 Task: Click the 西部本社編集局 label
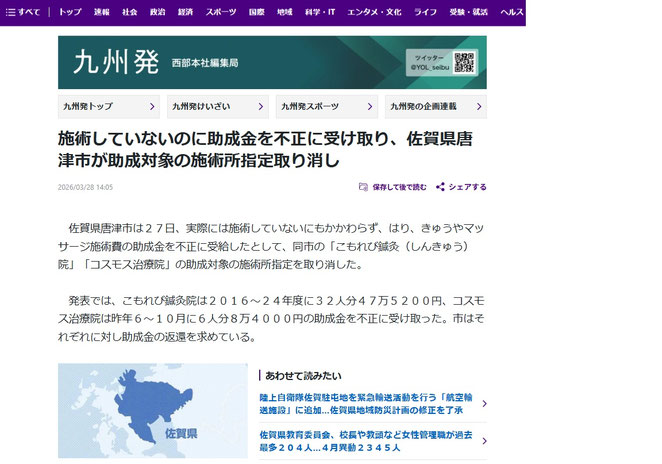point(205,63)
